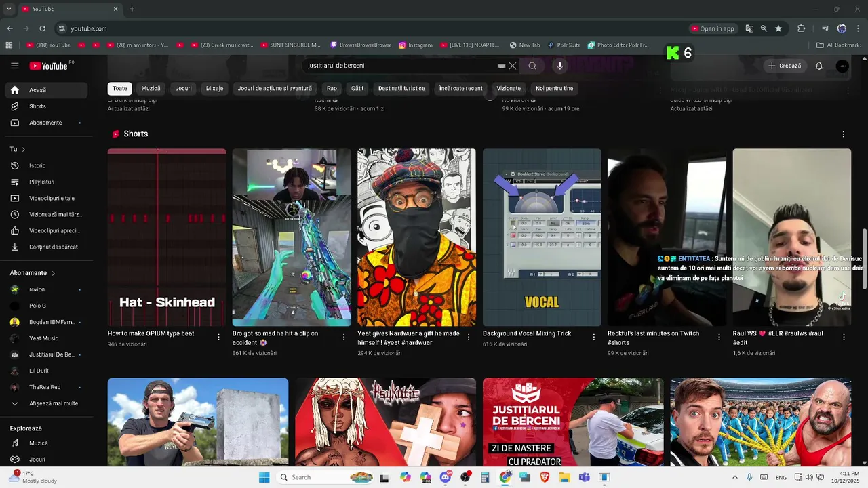The height and width of the screenshot is (488, 868).
Task: Play the Justițiarul de Berceni video thumbnail
Action: coord(573,422)
